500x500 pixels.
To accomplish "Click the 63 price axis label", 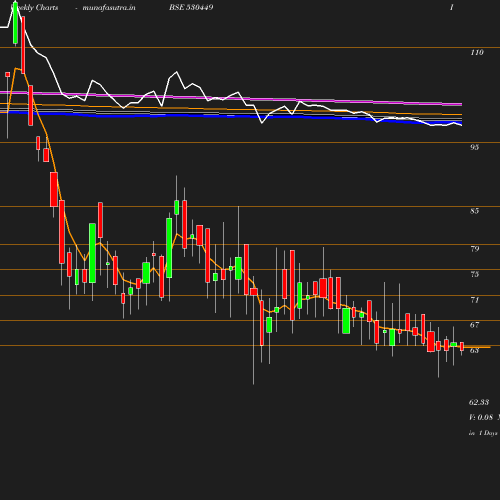I will tap(475, 350).
